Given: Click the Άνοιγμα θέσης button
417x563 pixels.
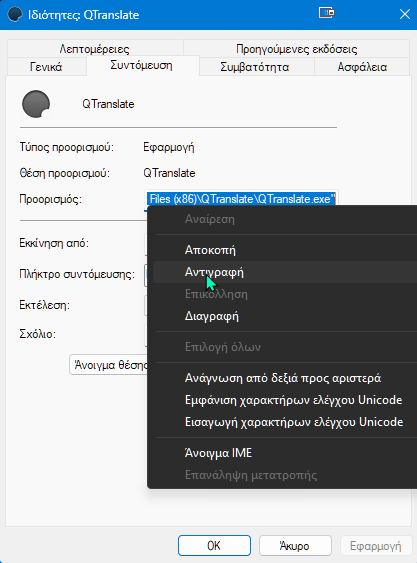Looking at the screenshot, I should click(108, 365).
